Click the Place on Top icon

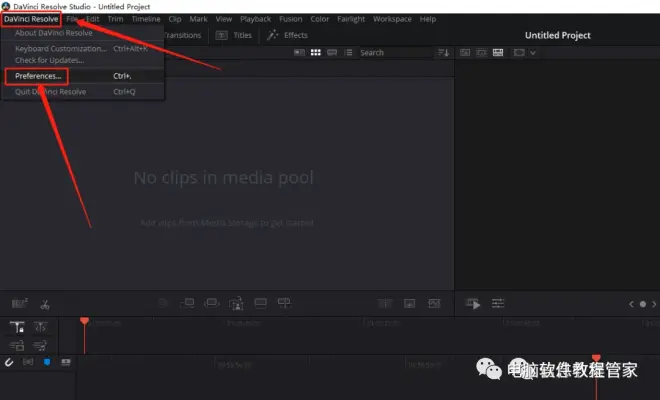(284, 303)
